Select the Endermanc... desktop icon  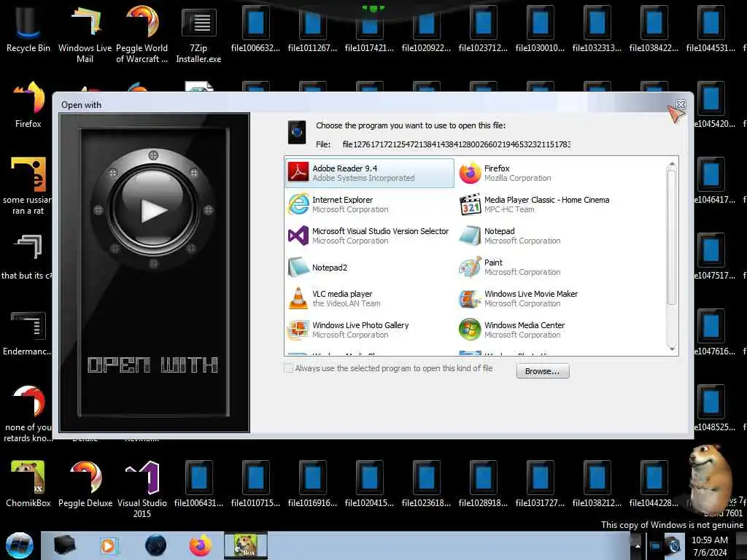coord(27,333)
